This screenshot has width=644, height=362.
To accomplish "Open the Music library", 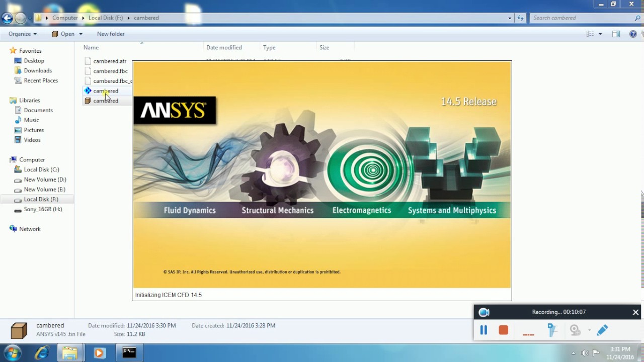I will (x=31, y=120).
